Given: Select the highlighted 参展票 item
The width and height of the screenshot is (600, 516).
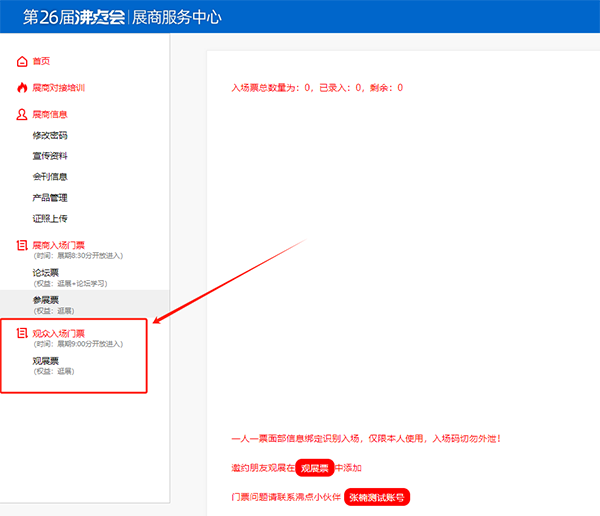Looking at the screenshot, I should tap(46, 299).
